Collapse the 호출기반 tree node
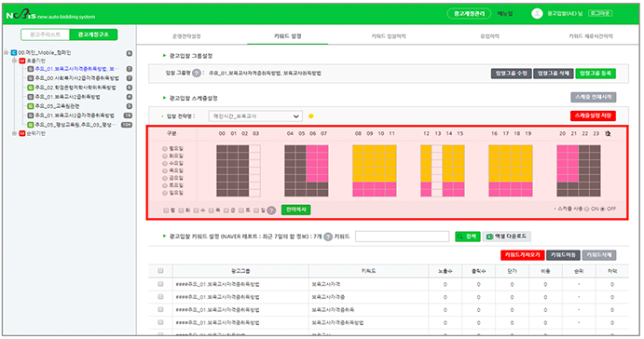The height and width of the screenshot is (339, 644). click(x=14, y=61)
